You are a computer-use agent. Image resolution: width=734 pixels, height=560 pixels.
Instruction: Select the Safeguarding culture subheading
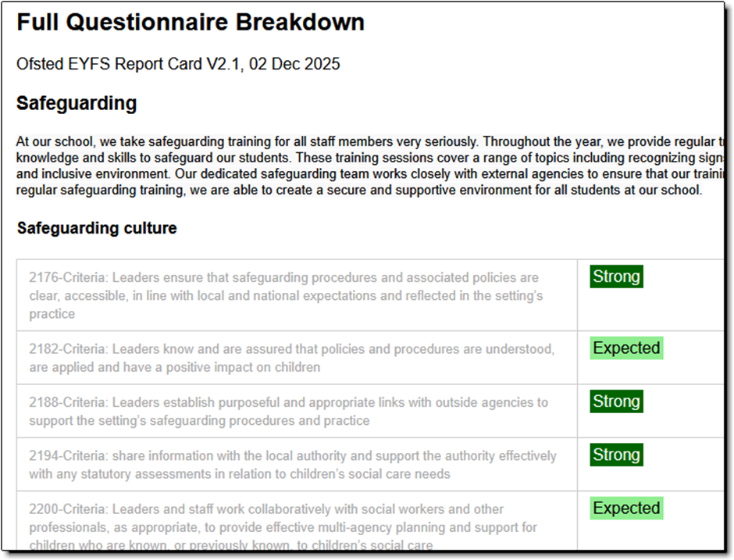pyautogui.click(x=97, y=228)
